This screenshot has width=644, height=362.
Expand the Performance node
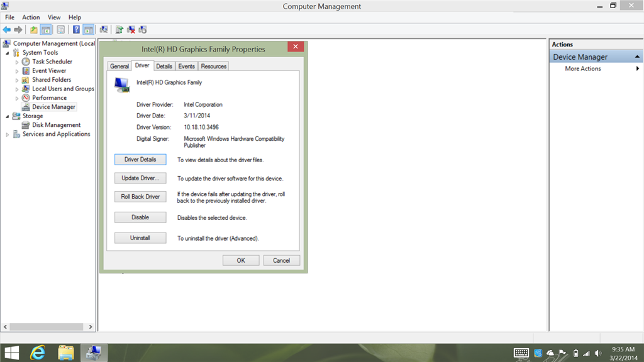tap(17, 98)
